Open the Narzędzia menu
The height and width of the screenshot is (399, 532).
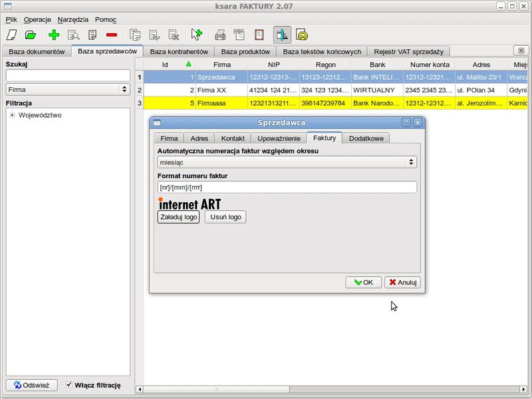(72, 19)
